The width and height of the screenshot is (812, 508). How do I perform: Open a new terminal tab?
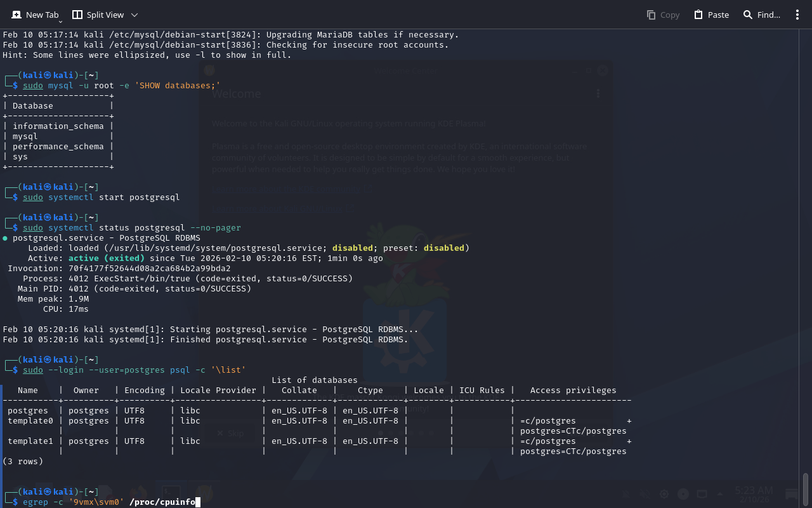35,15
